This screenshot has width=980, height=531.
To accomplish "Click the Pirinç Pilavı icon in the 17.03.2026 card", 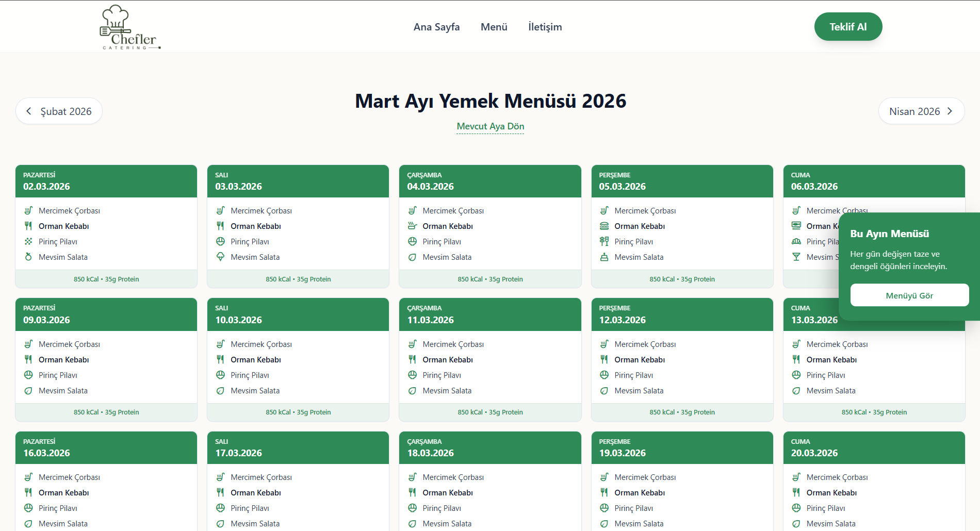I will tap(220, 508).
